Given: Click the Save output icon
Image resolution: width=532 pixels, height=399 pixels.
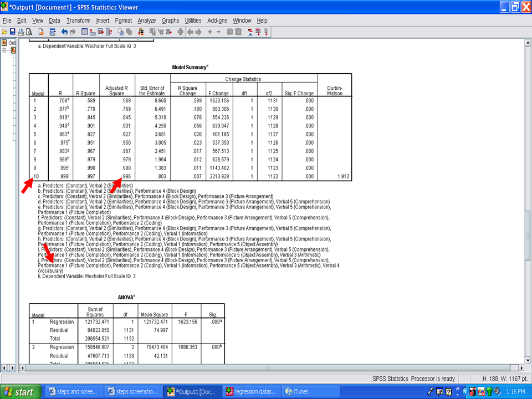Looking at the screenshot, I should pos(13,32).
